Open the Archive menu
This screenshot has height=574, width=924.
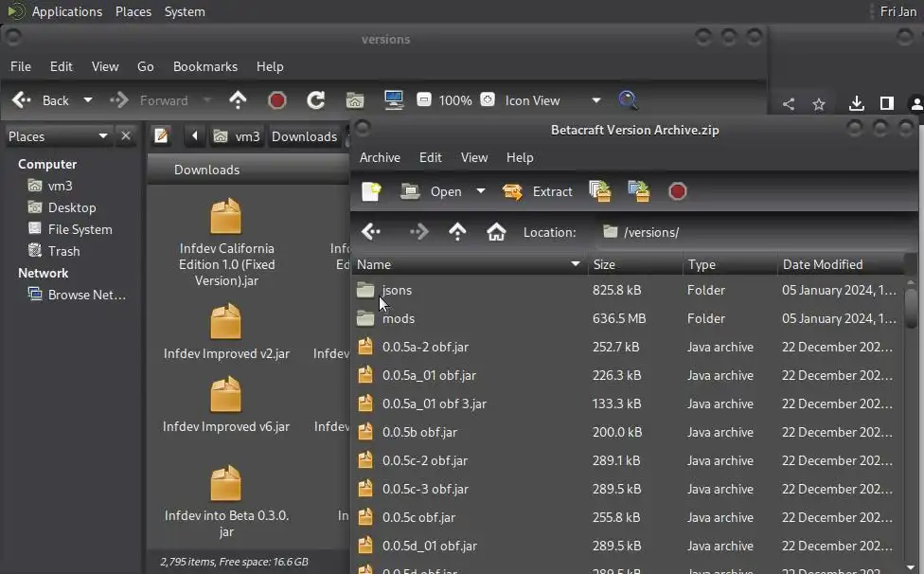[380, 157]
